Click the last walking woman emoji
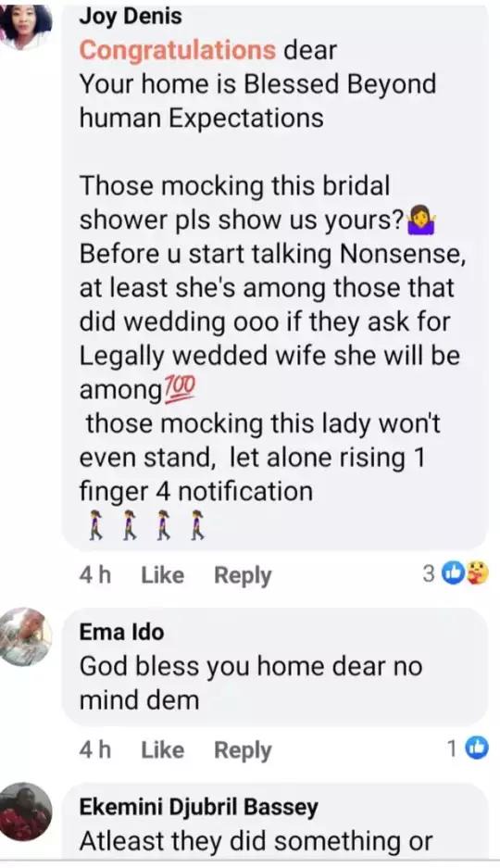 [x=197, y=525]
